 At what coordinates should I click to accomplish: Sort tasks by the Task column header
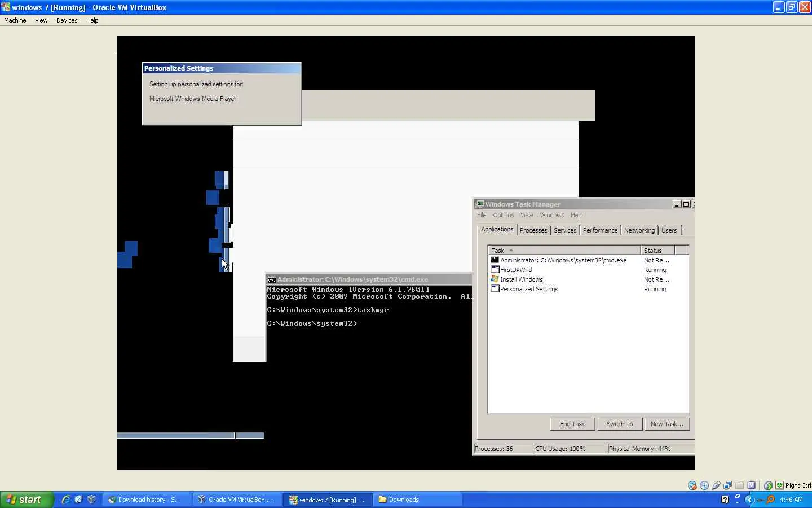[564, 250]
